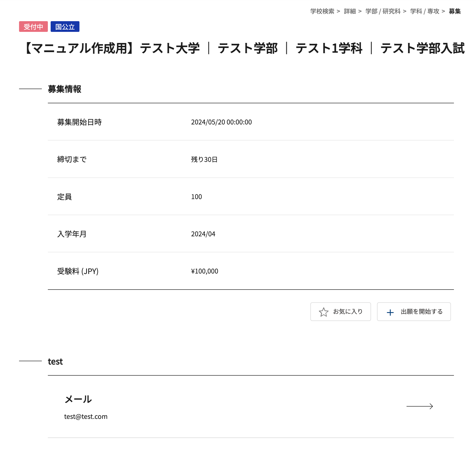Open the 学科 / 専攻 breadcrumb
Viewport: 476px width, 454px height.
coord(424,11)
